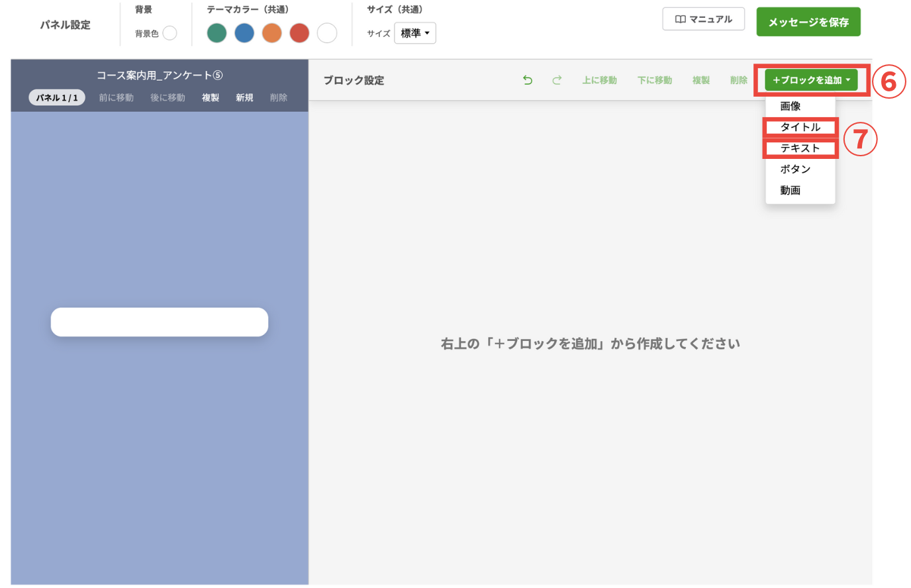Select the green theme color
The height and width of the screenshot is (588, 911).
click(216, 33)
